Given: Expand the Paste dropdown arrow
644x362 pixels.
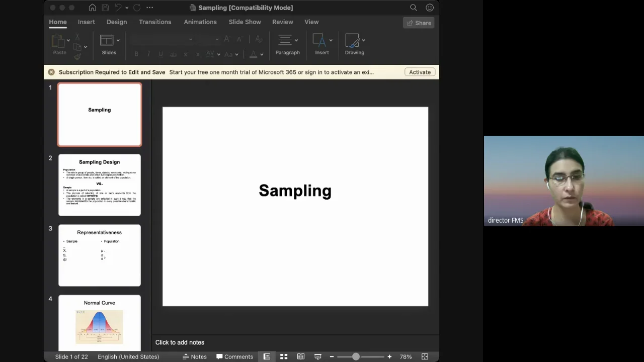Looking at the screenshot, I should coord(68,40).
